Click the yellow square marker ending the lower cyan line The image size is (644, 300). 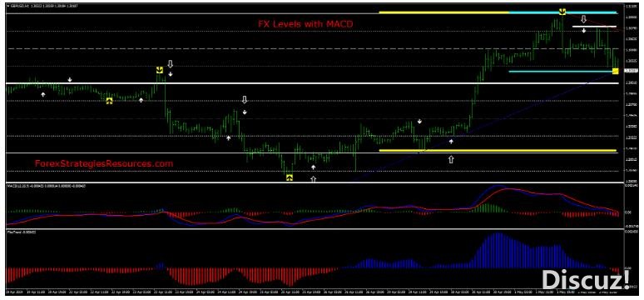(x=615, y=71)
